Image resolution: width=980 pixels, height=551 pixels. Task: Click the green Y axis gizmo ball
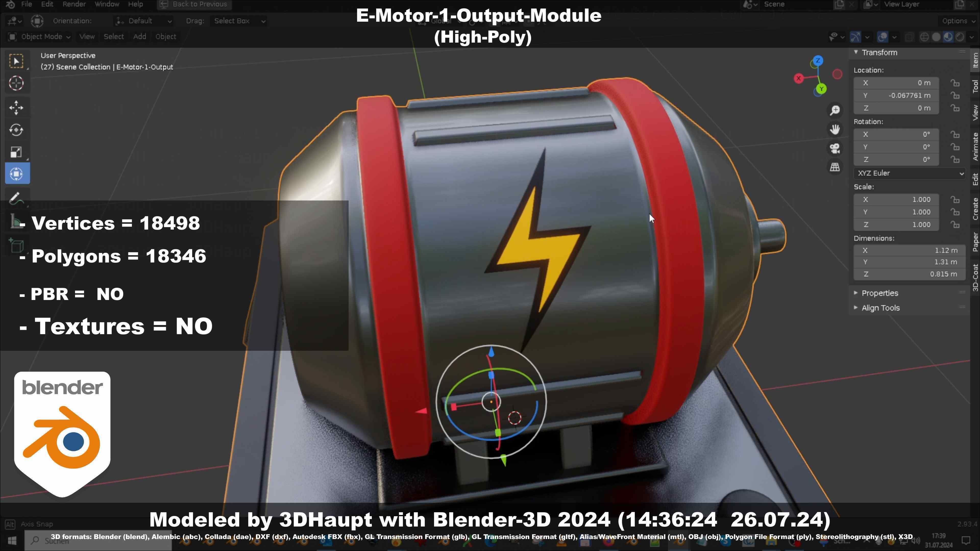(821, 89)
